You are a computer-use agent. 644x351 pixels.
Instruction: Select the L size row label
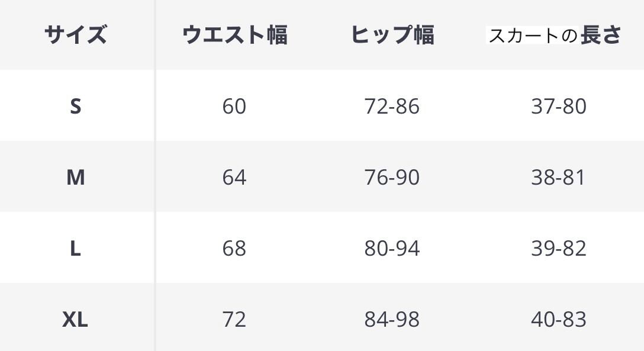75,248
